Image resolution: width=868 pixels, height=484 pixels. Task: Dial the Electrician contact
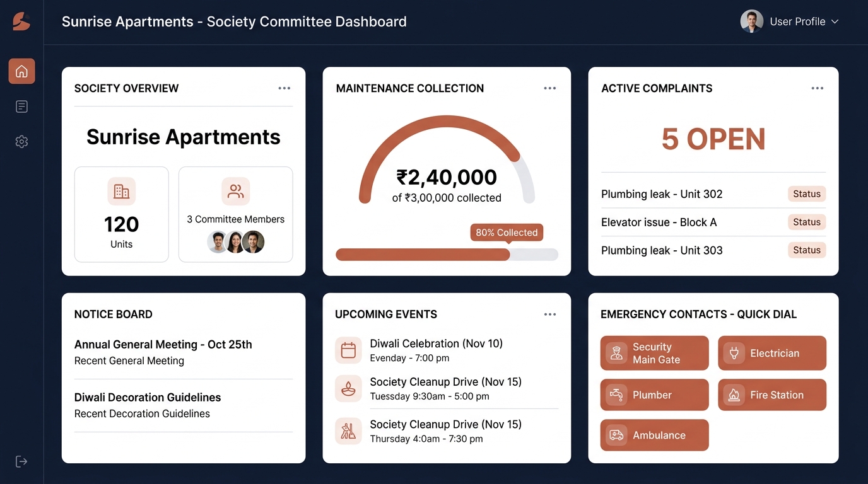click(772, 353)
